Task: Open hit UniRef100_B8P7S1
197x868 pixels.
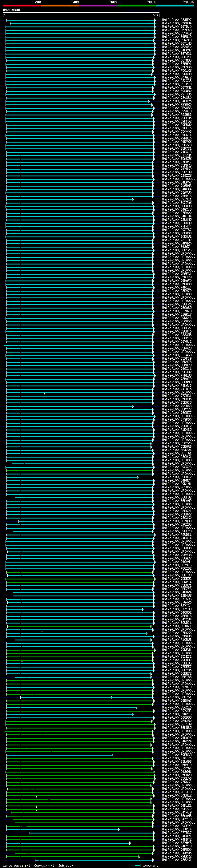Action: pyautogui.click(x=177, y=149)
